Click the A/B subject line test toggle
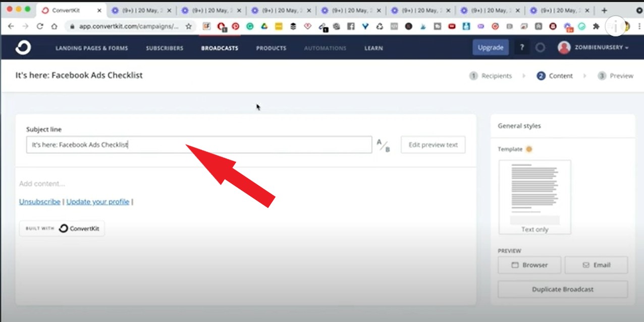The height and width of the screenshot is (322, 644). [x=383, y=144]
